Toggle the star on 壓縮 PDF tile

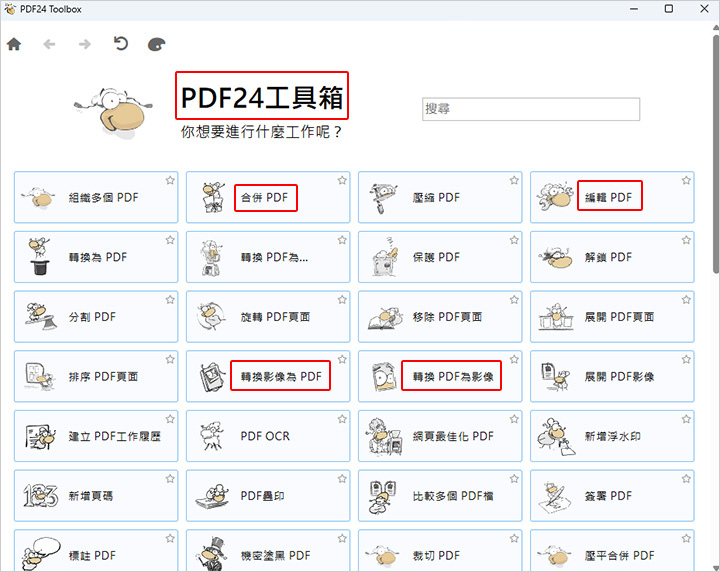point(514,180)
